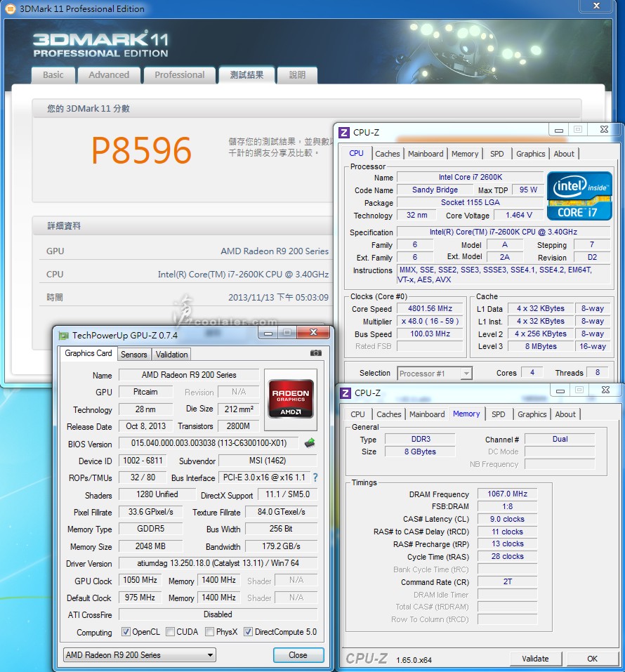Click the Core Voltage 1.464 V value
The width and height of the screenshot is (625, 672).
pyautogui.click(x=519, y=215)
